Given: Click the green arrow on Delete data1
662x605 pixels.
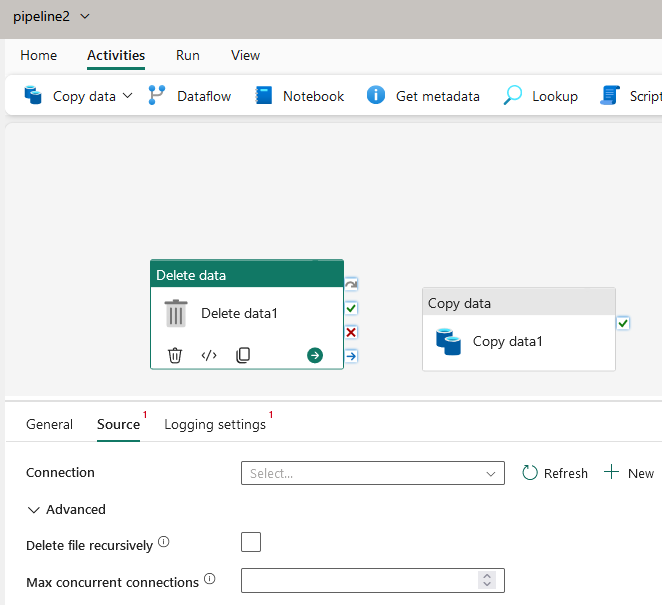Looking at the screenshot, I should (x=315, y=355).
